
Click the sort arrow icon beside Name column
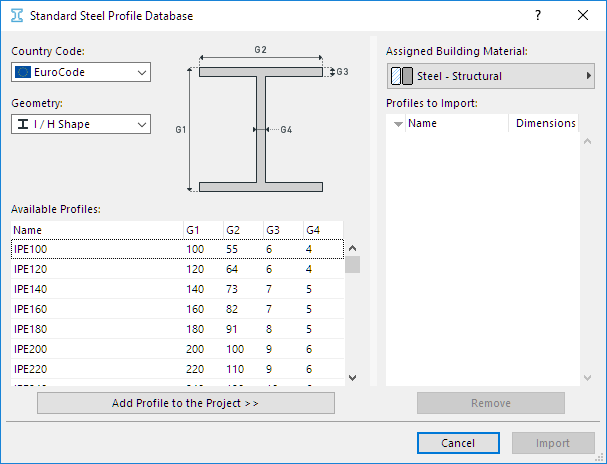click(398, 124)
